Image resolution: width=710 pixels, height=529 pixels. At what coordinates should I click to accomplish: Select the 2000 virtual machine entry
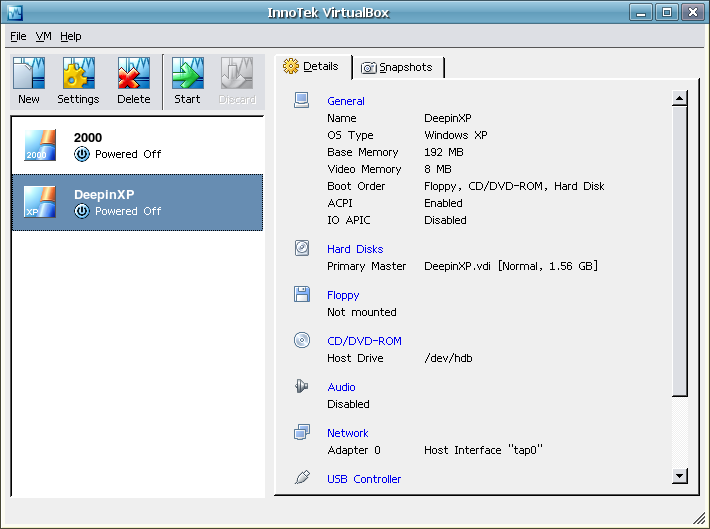click(137, 145)
